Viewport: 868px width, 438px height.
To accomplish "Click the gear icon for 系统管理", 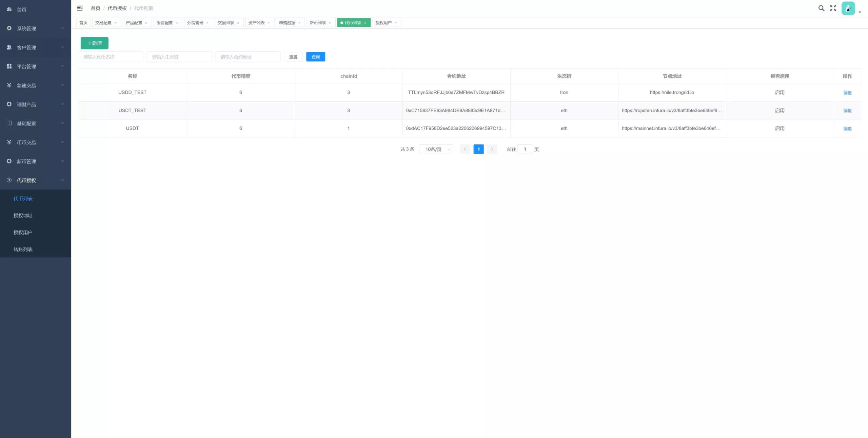I will click(9, 28).
